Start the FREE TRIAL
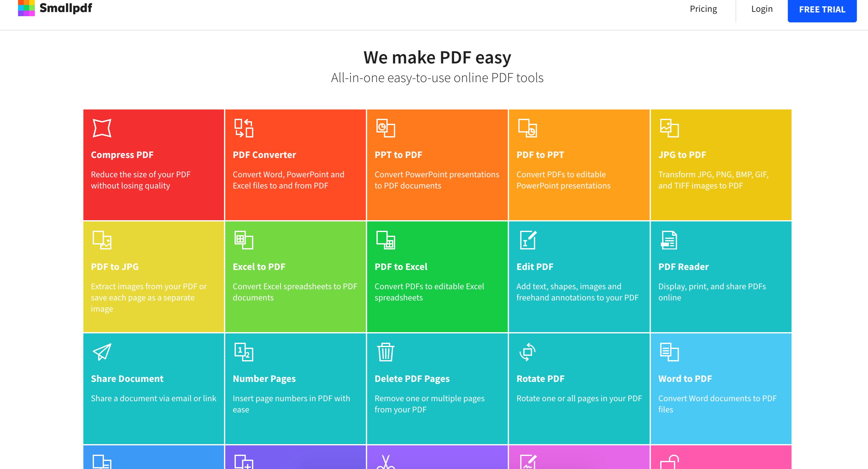This screenshot has width=868, height=469. pyautogui.click(x=822, y=9)
